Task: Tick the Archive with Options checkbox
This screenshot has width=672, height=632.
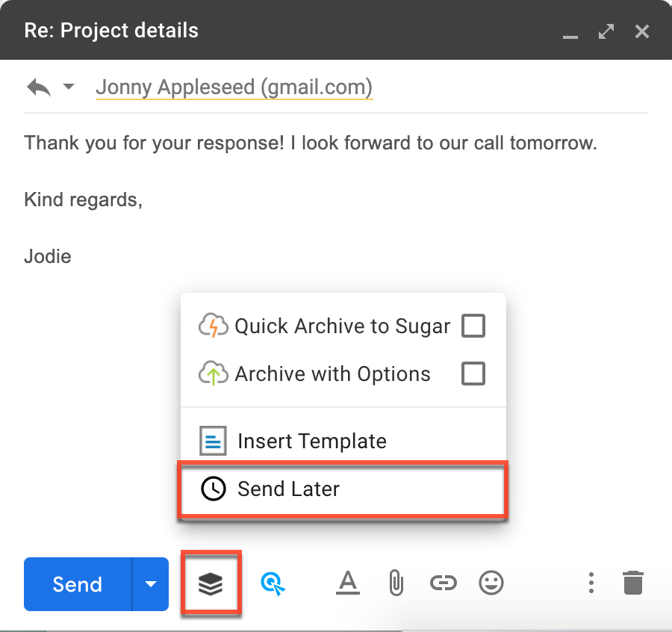Action: tap(473, 374)
